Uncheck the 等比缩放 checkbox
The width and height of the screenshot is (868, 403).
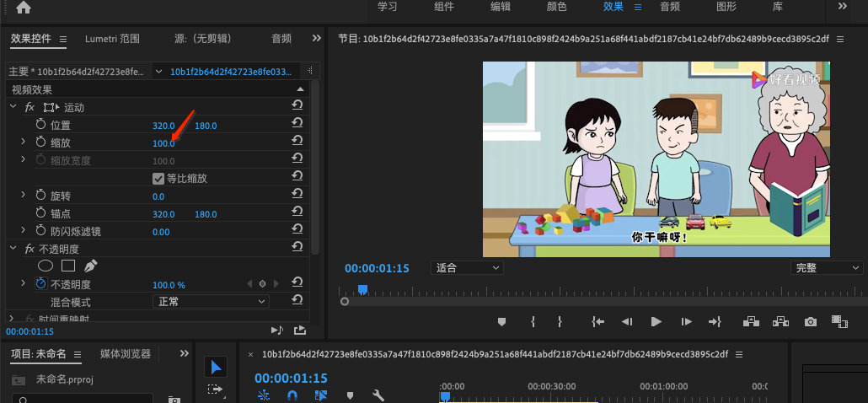[x=158, y=178]
